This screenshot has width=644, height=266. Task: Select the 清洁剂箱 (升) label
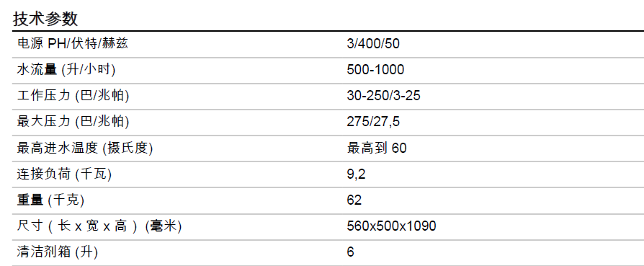58,252
